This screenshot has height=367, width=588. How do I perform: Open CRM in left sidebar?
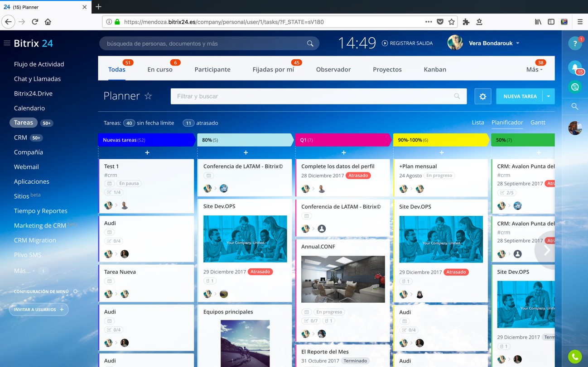coord(20,138)
